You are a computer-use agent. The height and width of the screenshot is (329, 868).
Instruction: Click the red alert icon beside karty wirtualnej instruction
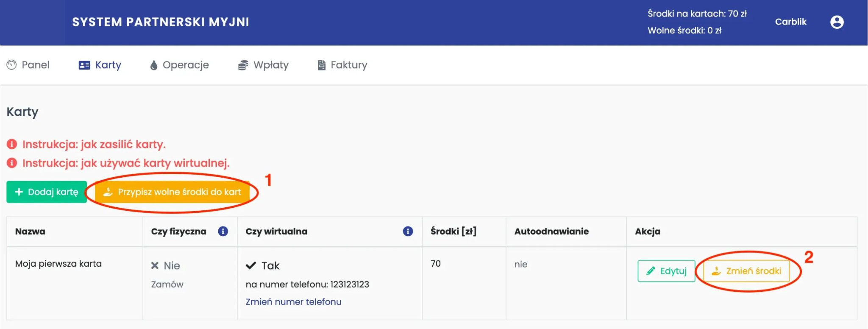click(12, 163)
